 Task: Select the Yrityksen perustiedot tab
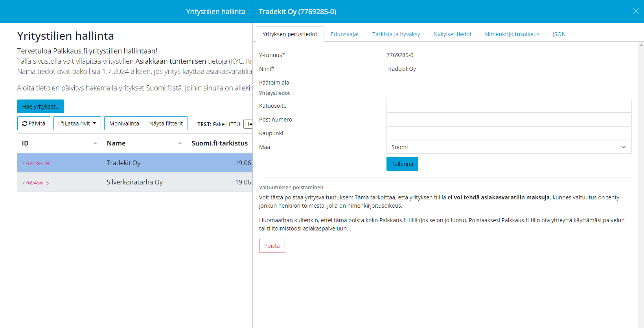coord(290,34)
